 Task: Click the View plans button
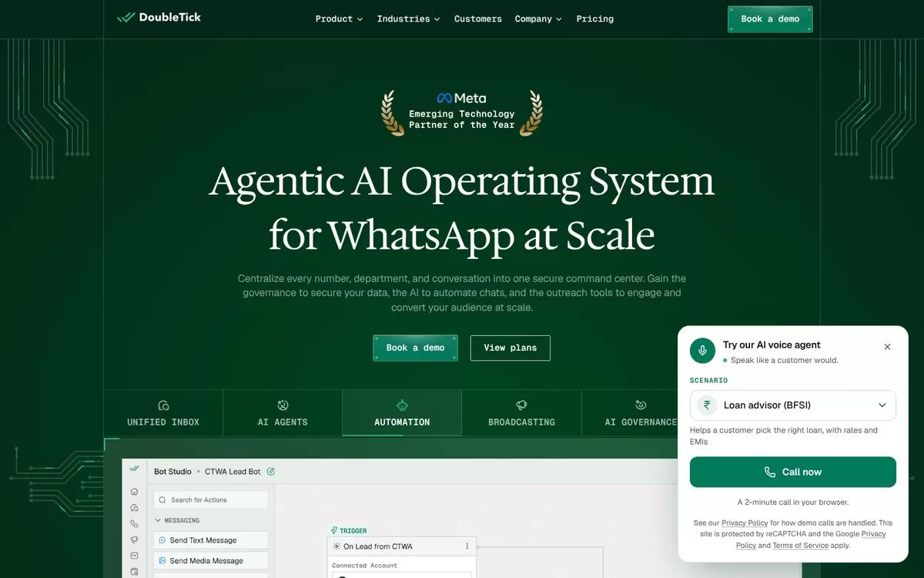[511, 348]
